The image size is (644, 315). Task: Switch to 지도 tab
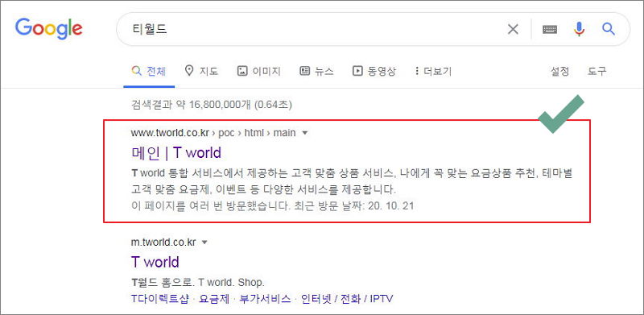(x=202, y=71)
